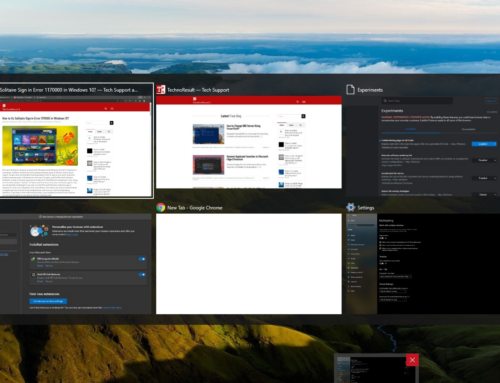Viewport: 500px width, 383px height.
Task: Switch to Experiments window thumbnail
Action: tap(423, 146)
